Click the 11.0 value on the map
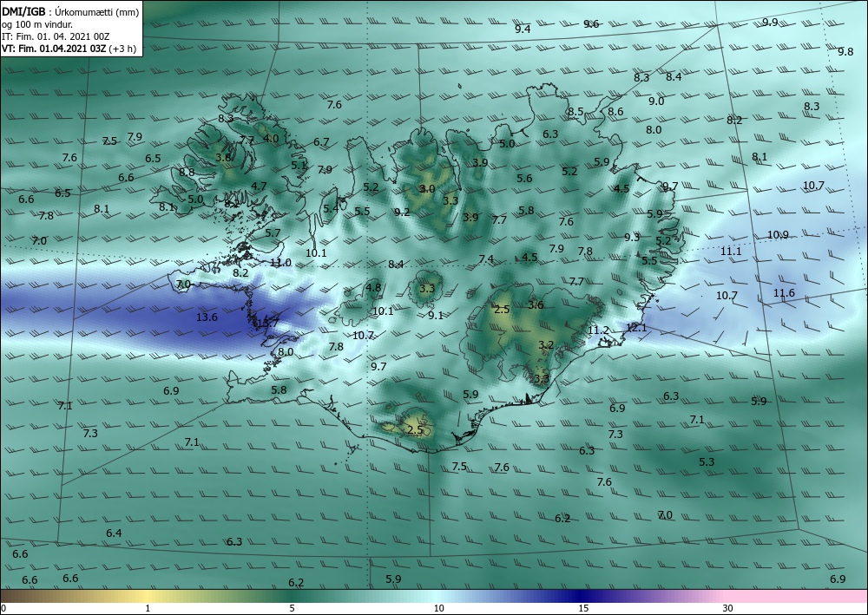This screenshot has width=868, height=615. pos(280,263)
